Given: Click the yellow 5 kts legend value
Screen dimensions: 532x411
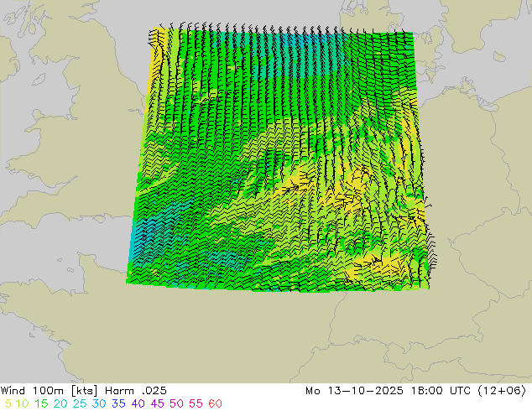Looking at the screenshot, I should coord(8,403).
